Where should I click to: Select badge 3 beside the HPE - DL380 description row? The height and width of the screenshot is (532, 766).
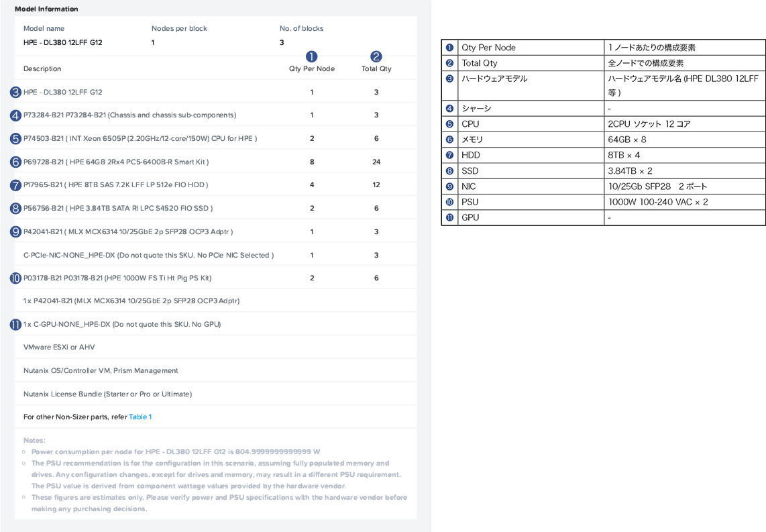point(16,92)
